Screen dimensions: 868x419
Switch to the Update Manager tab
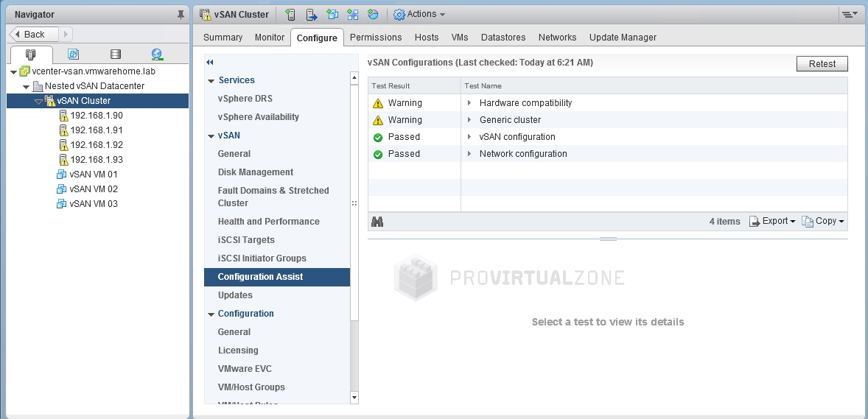(623, 38)
